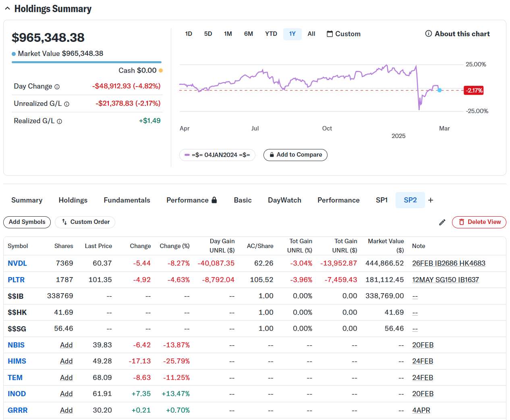Select the 6M chart range
Image resolution: width=510 pixels, height=420 pixels.
coord(249,34)
